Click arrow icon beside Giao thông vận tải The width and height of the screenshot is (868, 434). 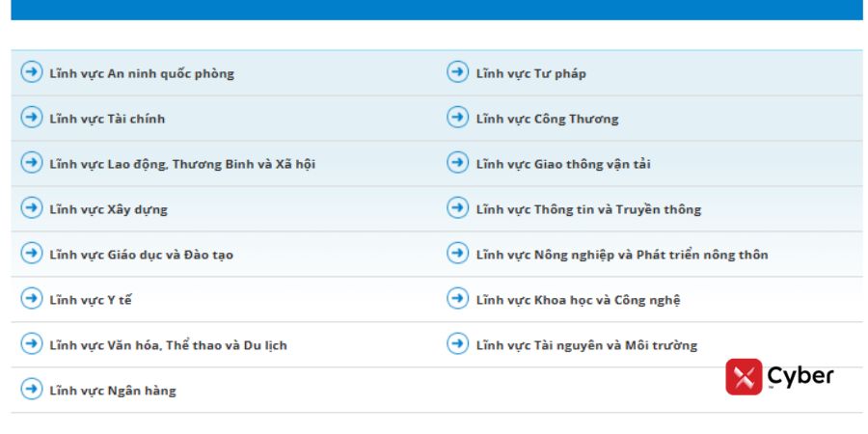pos(457,163)
